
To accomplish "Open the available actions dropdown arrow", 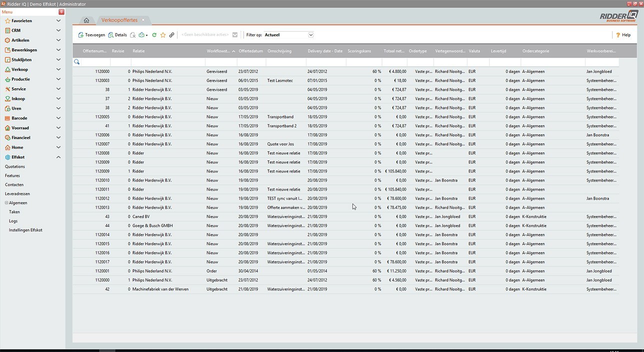I will tap(235, 35).
